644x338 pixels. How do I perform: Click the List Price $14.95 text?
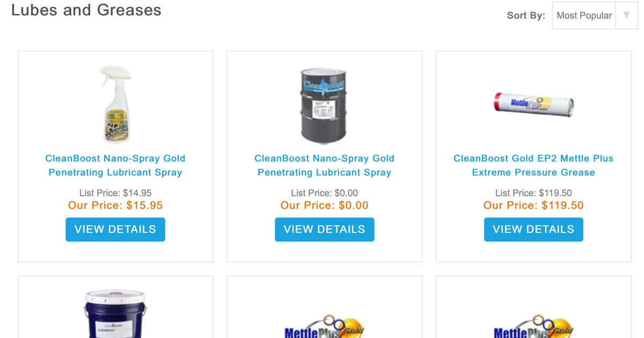click(x=115, y=193)
